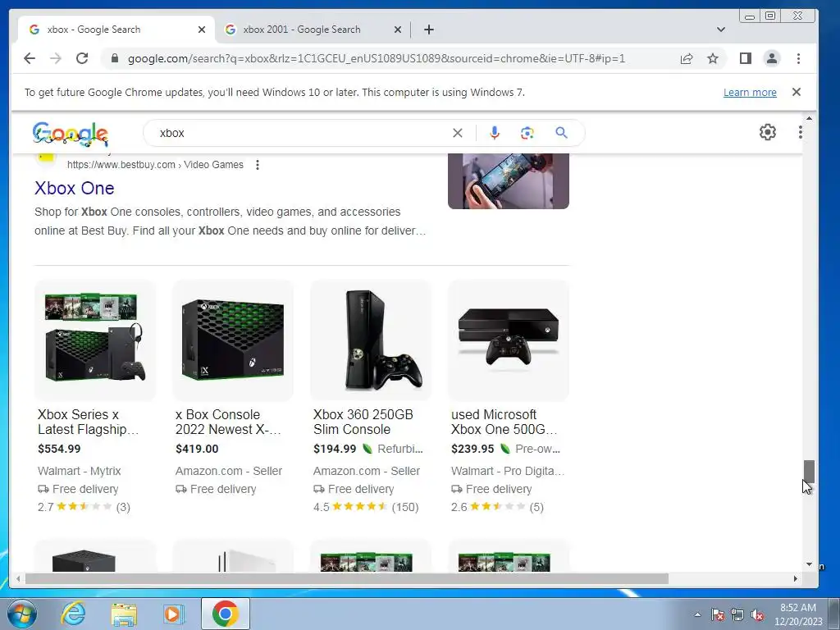Image resolution: width=840 pixels, height=630 pixels.
Task: View the Xbox Series X bundle product image
Action: click(x=95, y=340)
